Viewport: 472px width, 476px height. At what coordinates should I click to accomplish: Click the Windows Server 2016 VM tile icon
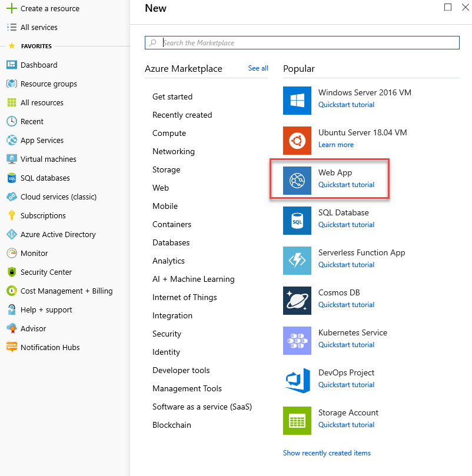297,101
